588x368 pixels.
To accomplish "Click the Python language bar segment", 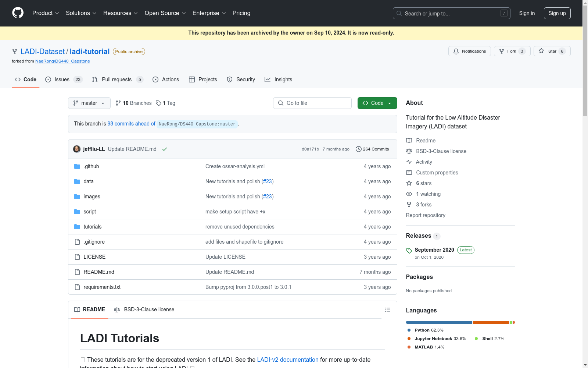I will (439, 322).
